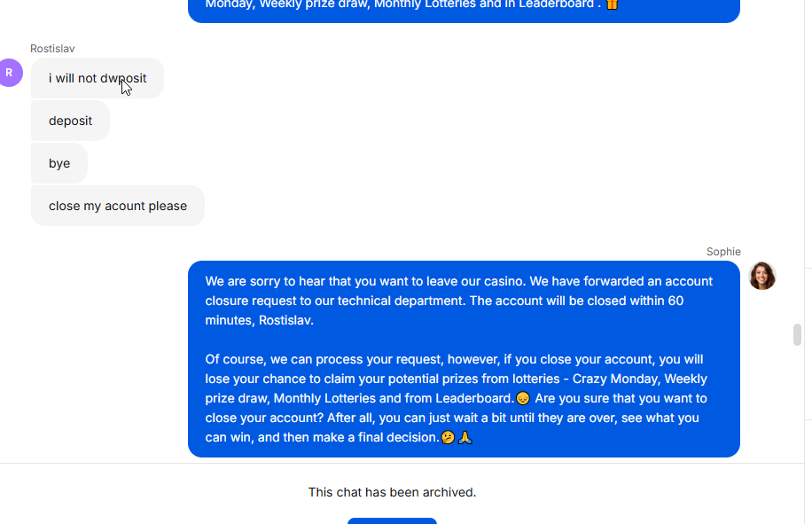Click "This chat has been archived." notice

tap(392, 492)
